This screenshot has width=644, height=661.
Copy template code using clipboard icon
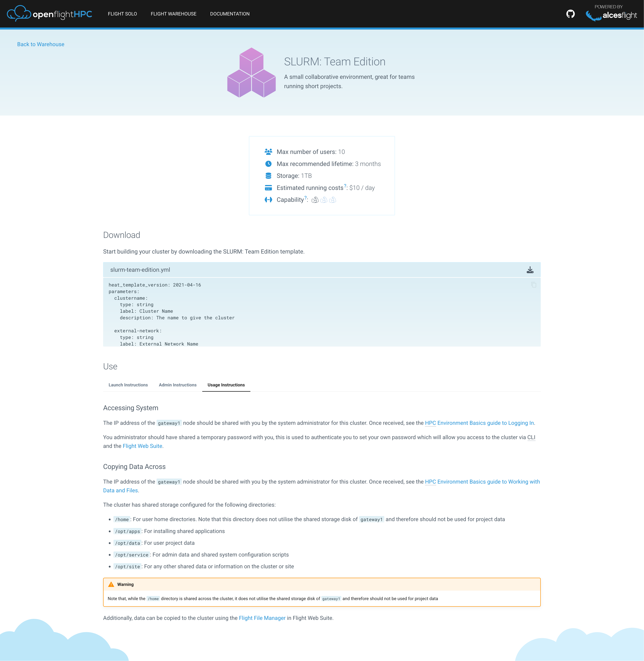[x=533, y=285]
